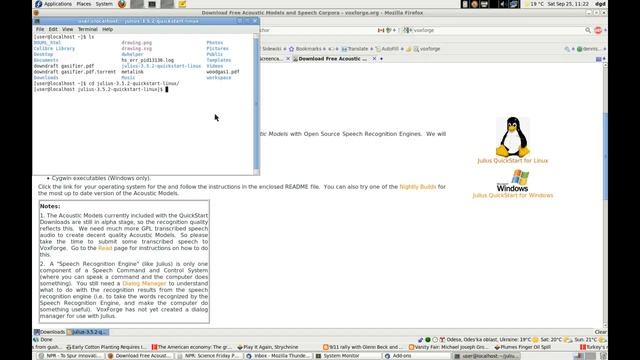The width and height of the screenshot is (640, 360).
Task: Click 'hs_err_pid13136.log' in terminal listing
Action: [x=147, y=60]
